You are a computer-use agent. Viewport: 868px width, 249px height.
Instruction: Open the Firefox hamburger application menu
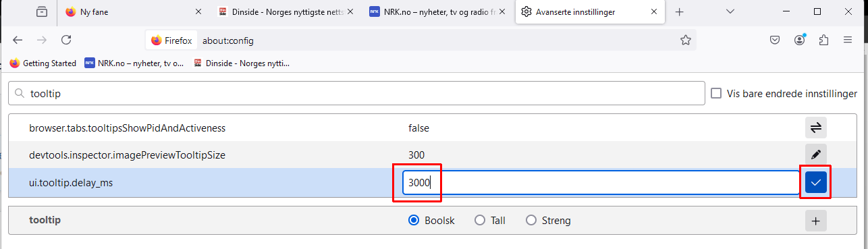848,40
